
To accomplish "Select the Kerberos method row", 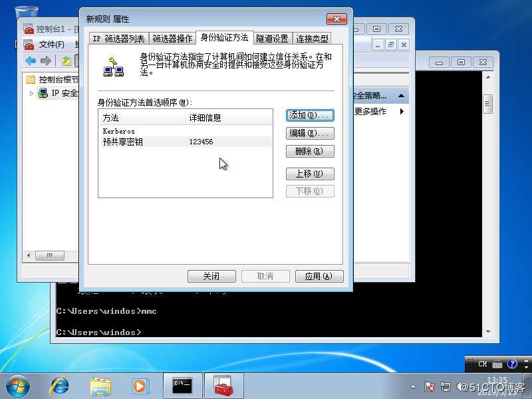I will pos(186,131).
